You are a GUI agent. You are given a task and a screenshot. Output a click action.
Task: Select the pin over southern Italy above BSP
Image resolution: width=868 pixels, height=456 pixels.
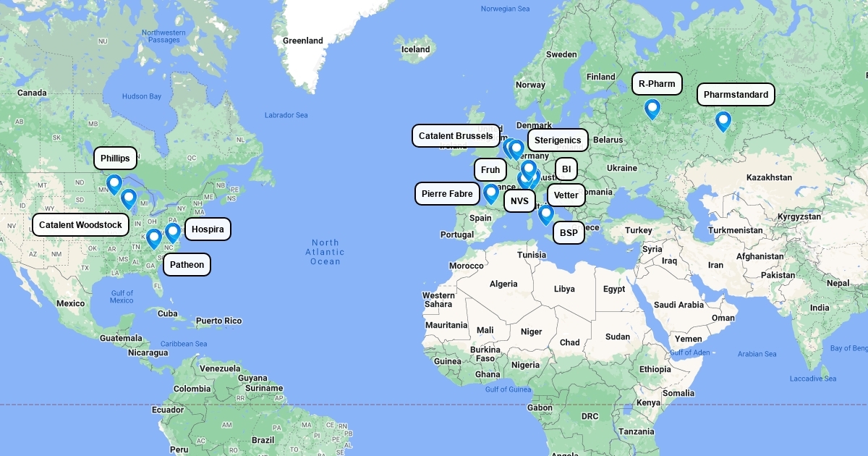click(x=546, y=214)
